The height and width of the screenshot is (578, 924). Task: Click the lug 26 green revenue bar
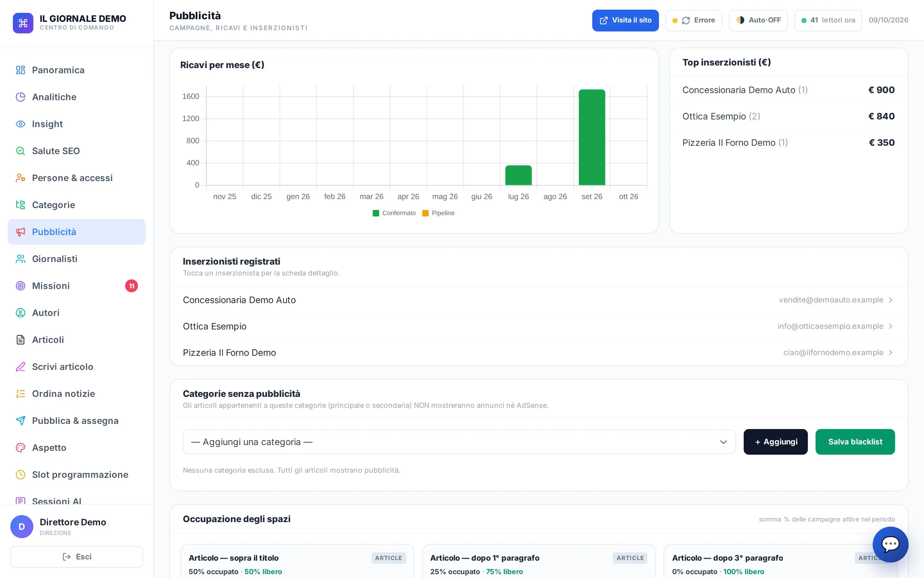(x=518, y=175)
